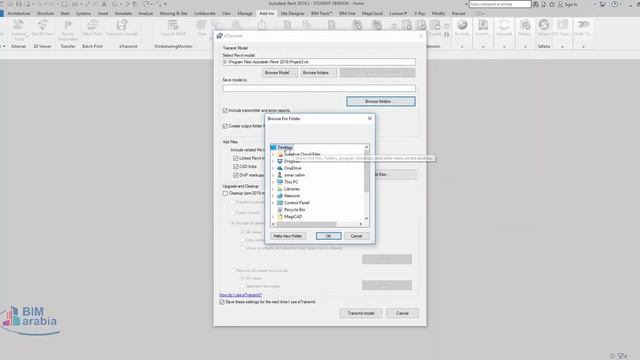The width and height of the screenshot is (640, 360).
Task: Expand the Libraries tree node
Action: pos(273,189)
